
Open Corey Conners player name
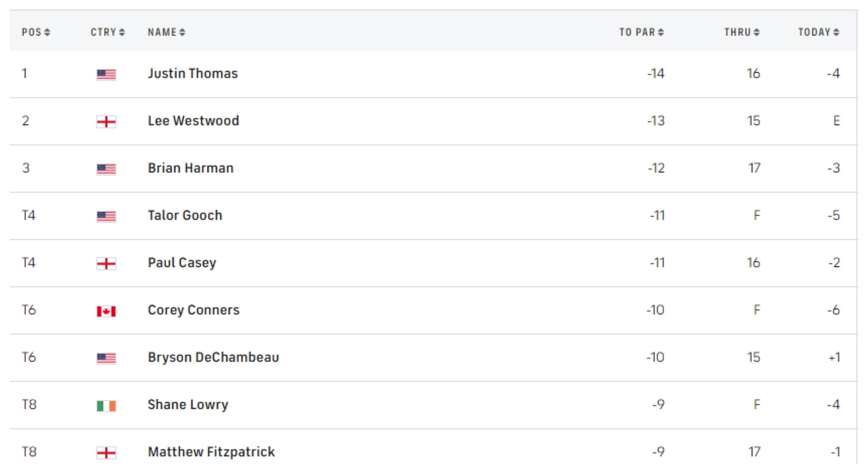coord(194,310)
